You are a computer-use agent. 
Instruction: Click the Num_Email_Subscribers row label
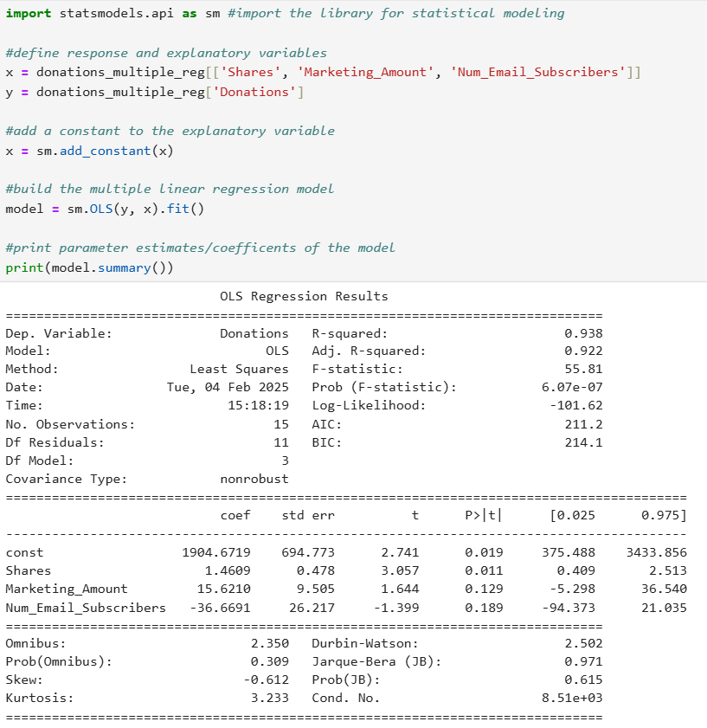click(86, 608)
